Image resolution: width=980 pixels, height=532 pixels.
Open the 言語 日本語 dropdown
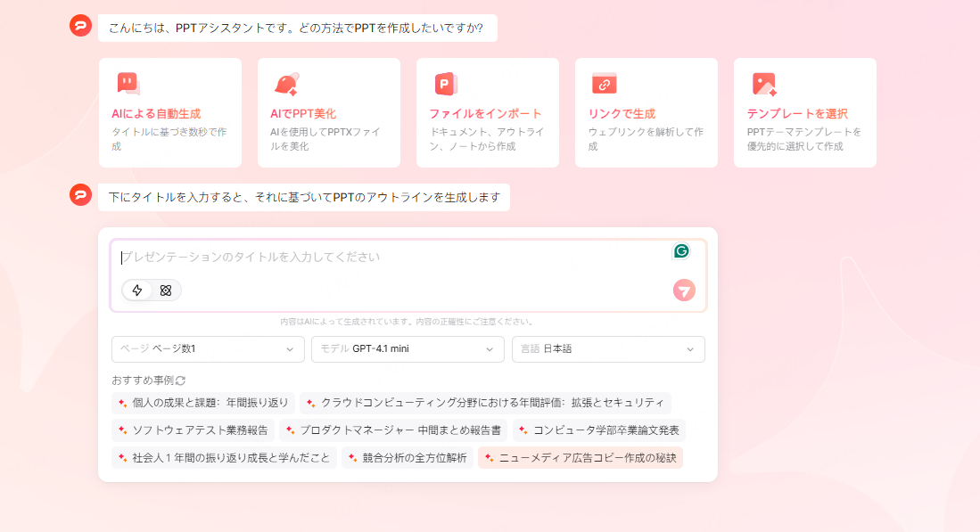coord(608,349)
